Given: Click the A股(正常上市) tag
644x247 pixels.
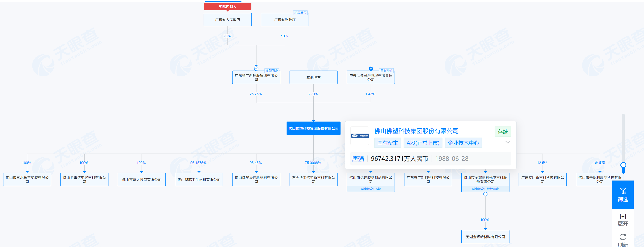Looking at the screenshot, I should click(423, 143).
